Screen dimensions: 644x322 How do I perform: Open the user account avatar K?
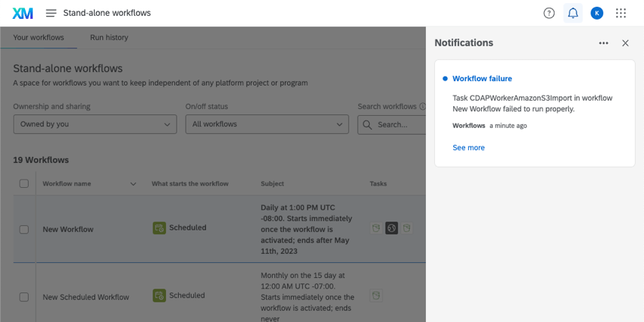[x=597, y=13]
